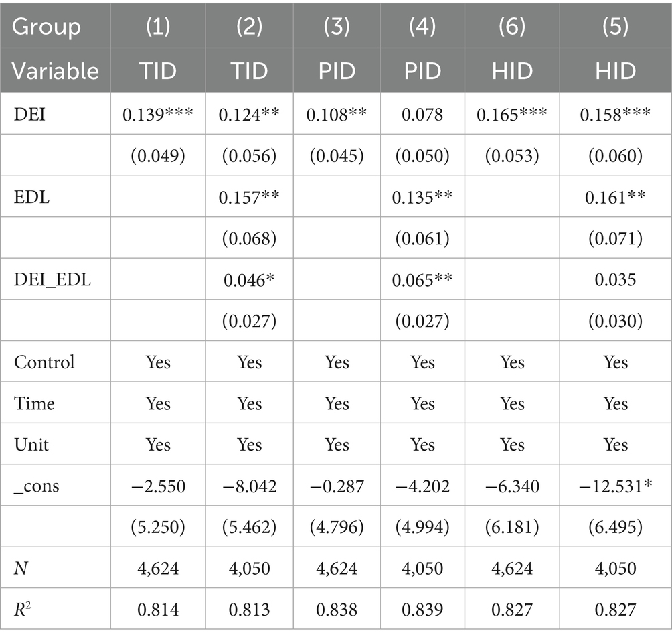672x641 pixels.
Task: Select the −12.531* constant value
Action: point(615,486)
